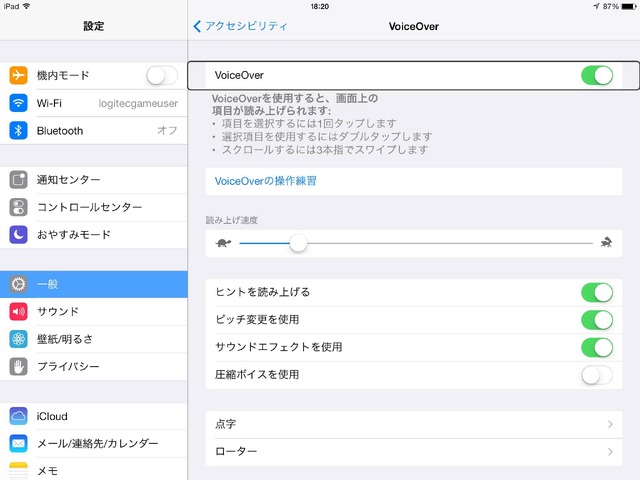640x480 pixels.
Task: Tap the 読み上げ速度 slider knob
Action: click(x=298, y=243)
